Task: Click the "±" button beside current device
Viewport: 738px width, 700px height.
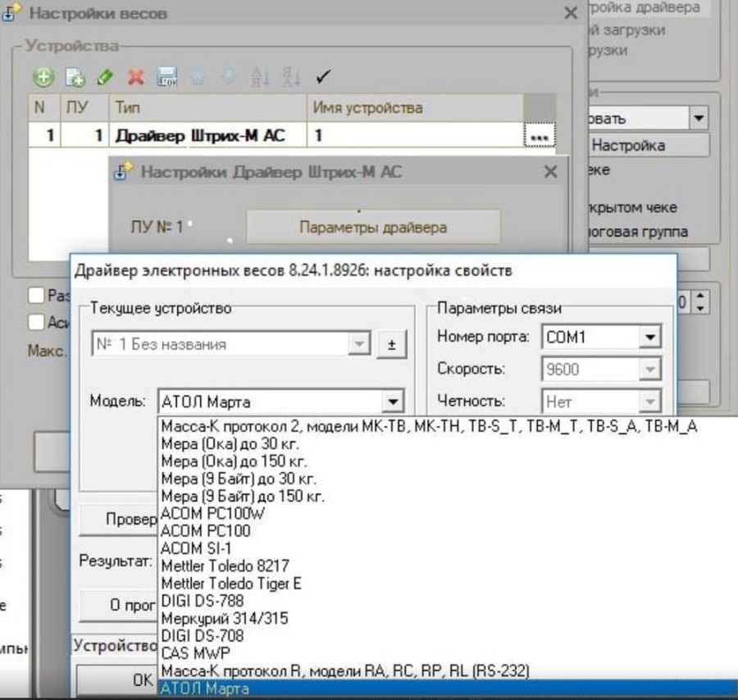Action: tap(392, 345)
